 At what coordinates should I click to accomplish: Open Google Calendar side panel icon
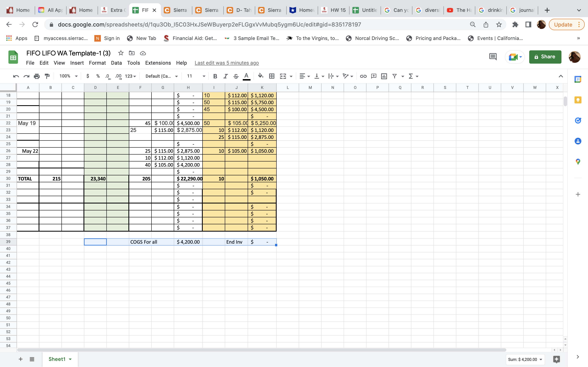(578, 79)
